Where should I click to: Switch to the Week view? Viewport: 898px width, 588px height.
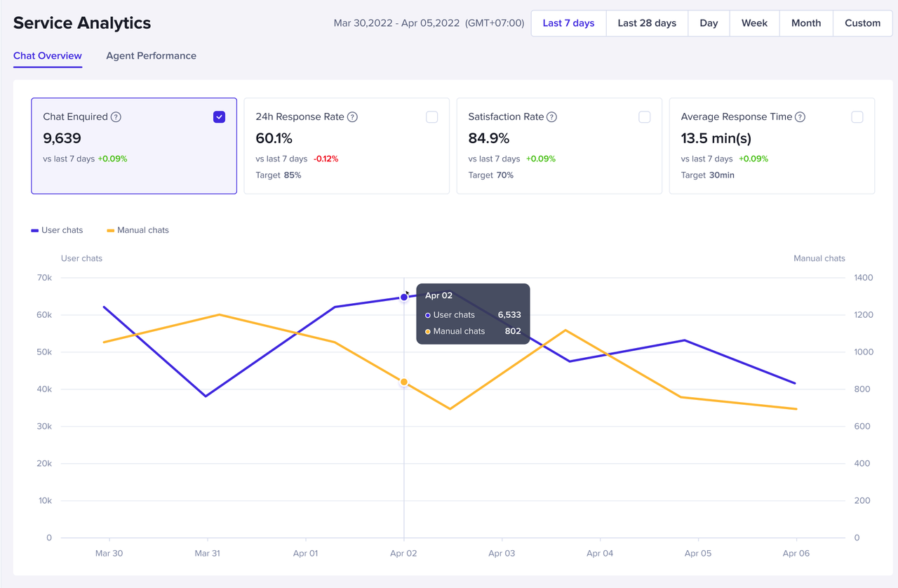click(x=754, y=23)
